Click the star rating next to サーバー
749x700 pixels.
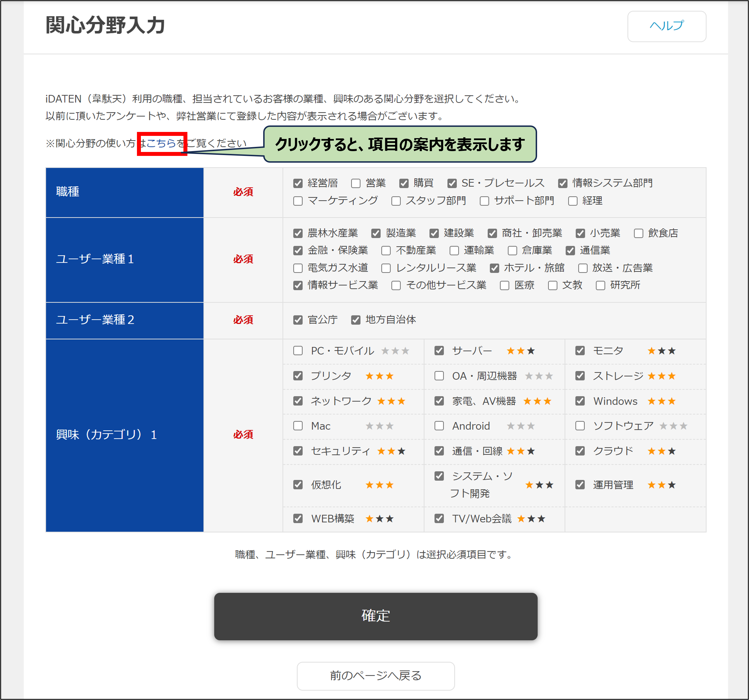520,351
